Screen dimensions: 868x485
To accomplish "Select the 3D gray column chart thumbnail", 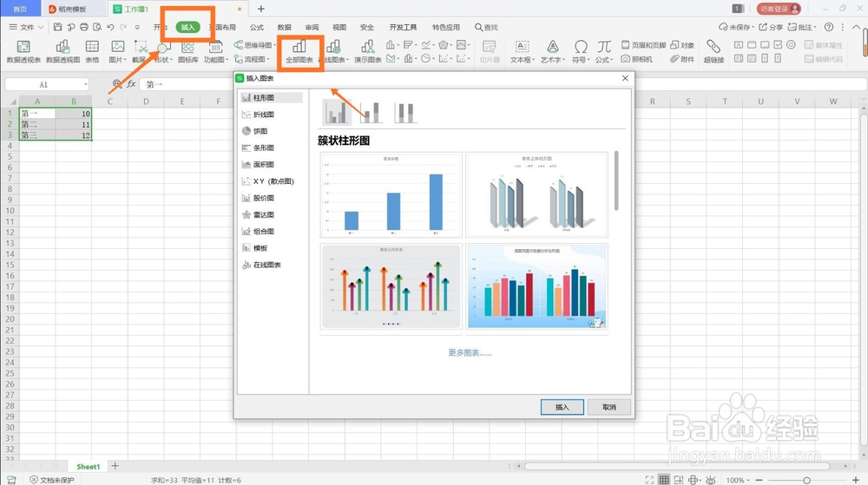I will [x=536, y=194].
